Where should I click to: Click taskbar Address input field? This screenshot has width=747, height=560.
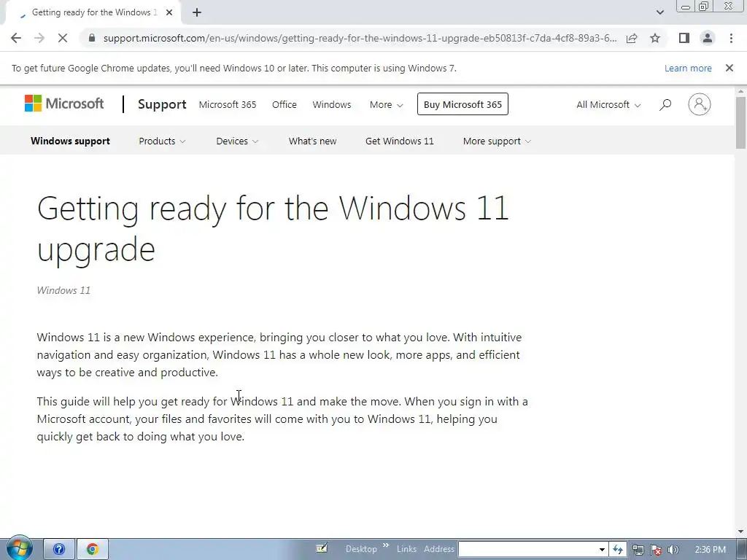[x=527, y=549]
